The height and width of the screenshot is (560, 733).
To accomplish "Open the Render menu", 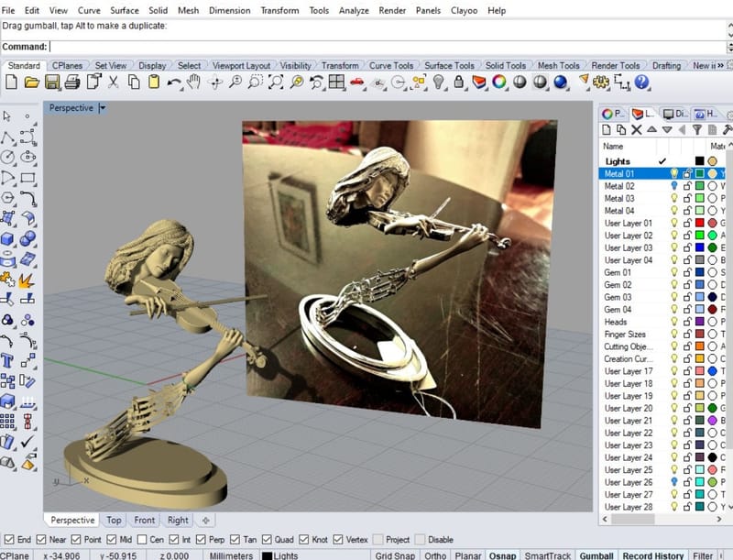I will click(391, 10).
